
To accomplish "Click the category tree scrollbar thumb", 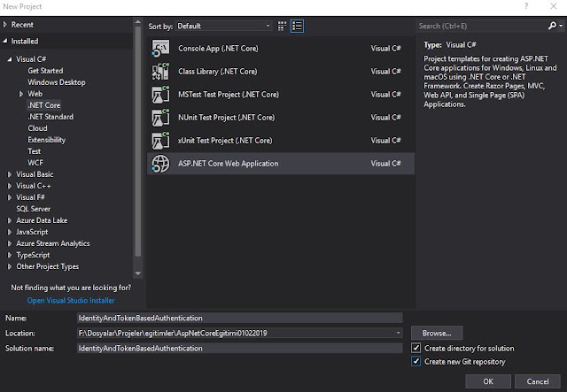I will [x=138, y=142].
